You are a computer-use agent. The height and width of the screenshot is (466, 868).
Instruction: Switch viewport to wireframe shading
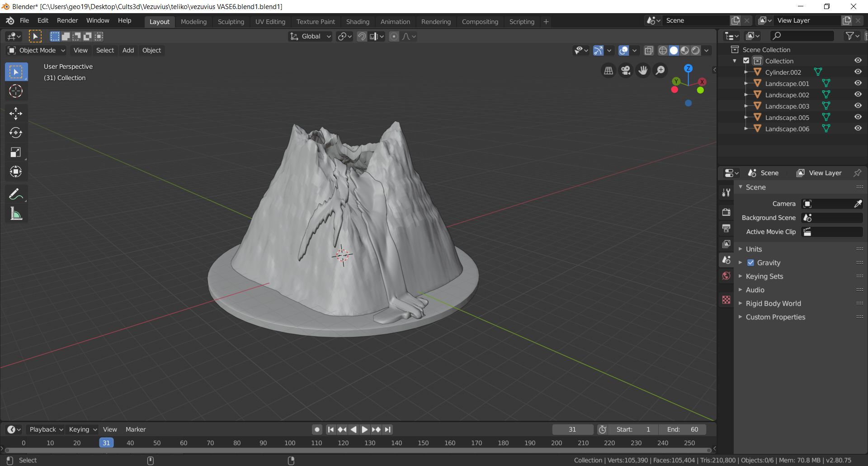tap(662, 50)
